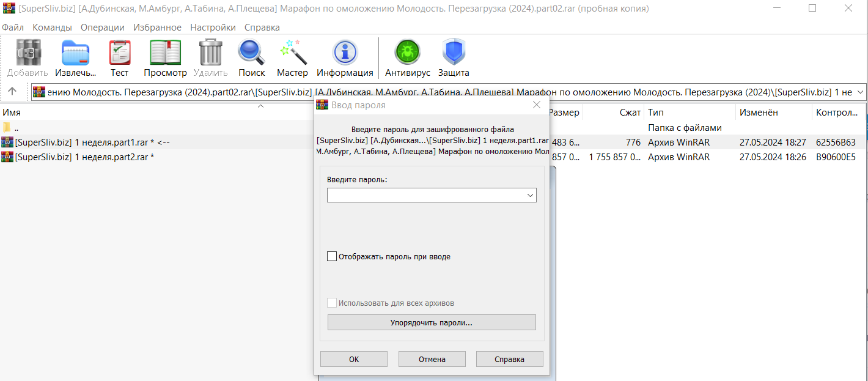
Task: Click the Защита shield icon
Action: [x=454, y=53]
